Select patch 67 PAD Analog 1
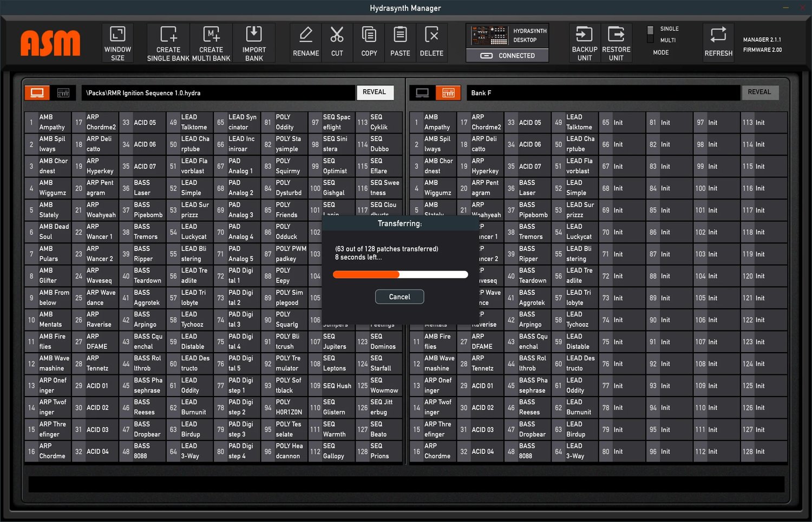This screenshot has width=812, height=522. [x=237, y=166]
